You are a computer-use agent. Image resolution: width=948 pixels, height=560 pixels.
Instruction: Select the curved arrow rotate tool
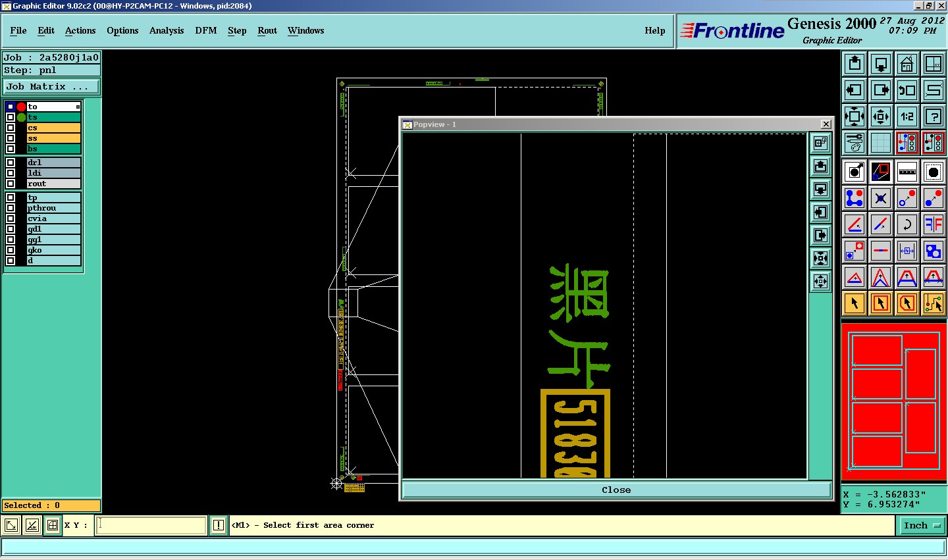907,224
